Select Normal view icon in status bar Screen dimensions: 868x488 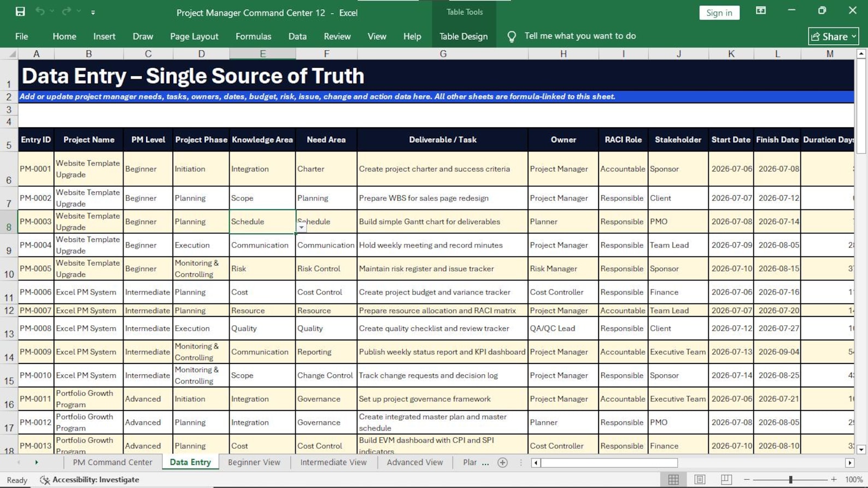pyautogui.click(x=673, y=480)
